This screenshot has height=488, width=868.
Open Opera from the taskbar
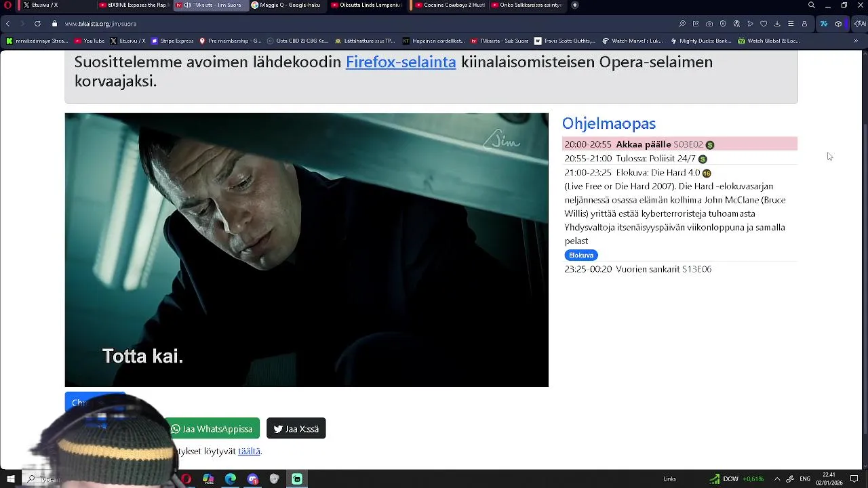click(x=186, y=479)
